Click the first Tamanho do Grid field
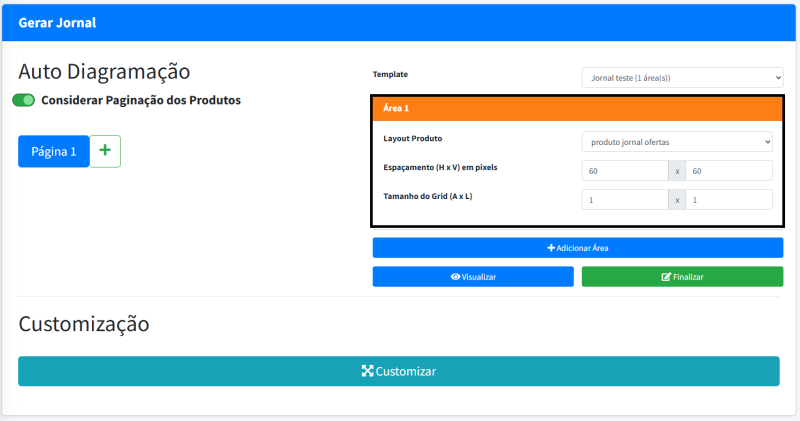The width and height of the screenshot is (800, 421). point(625,200)
